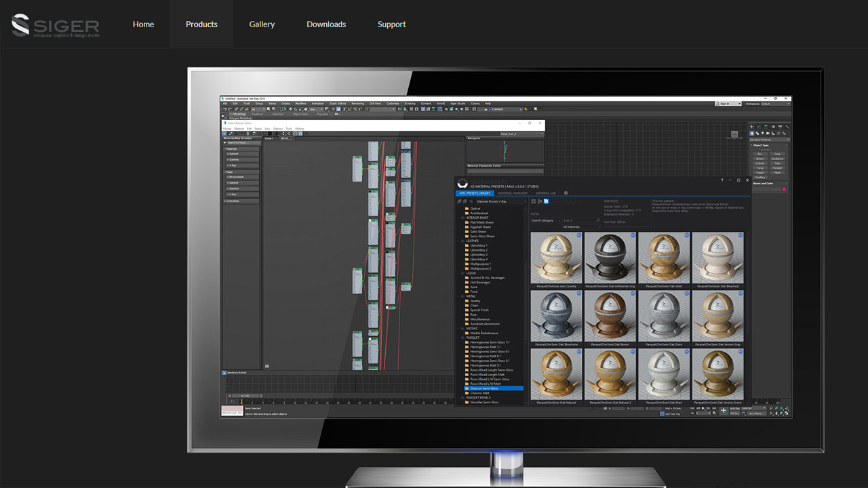Click the Play animation button in the bottom-right controls
Viewport: 868px width, 488px height.
point(703,408)
